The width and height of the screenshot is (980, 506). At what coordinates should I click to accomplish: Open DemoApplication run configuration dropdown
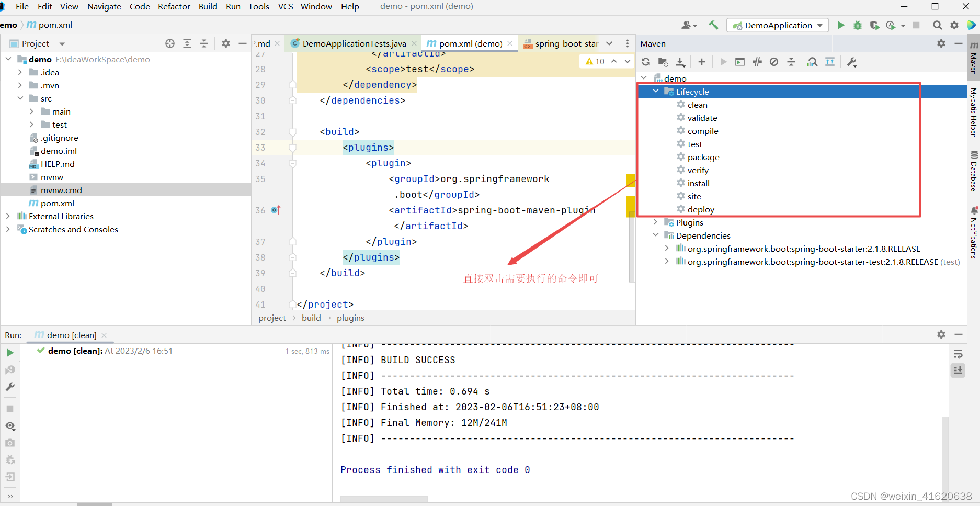(x=778, y=25)
